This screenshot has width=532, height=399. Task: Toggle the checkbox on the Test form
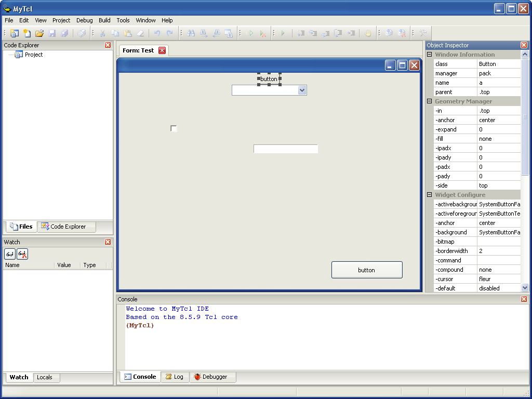(174, 128)
